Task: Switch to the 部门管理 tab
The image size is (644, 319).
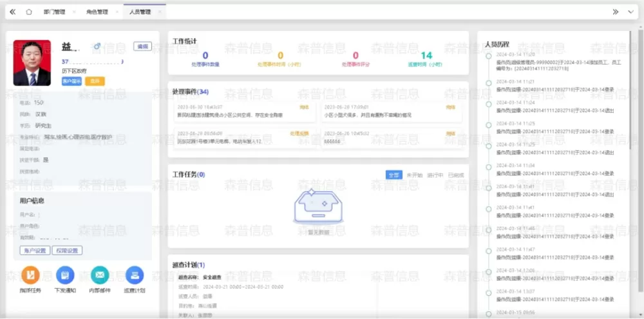Action: 54,12
